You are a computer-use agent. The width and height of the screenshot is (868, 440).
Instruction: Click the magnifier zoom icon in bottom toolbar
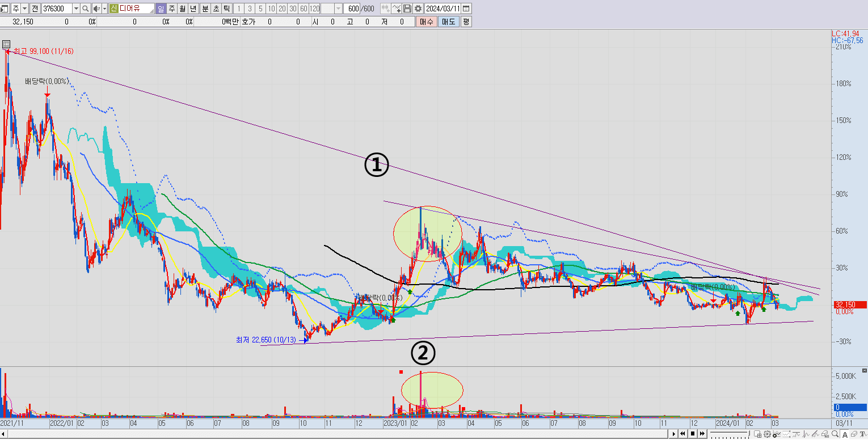(x=835, y=434)
